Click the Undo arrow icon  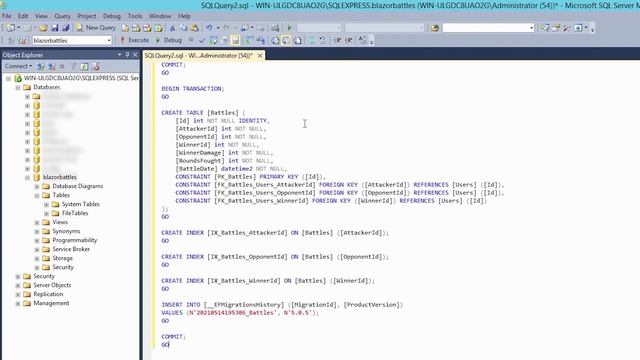[x=209, y=28]
